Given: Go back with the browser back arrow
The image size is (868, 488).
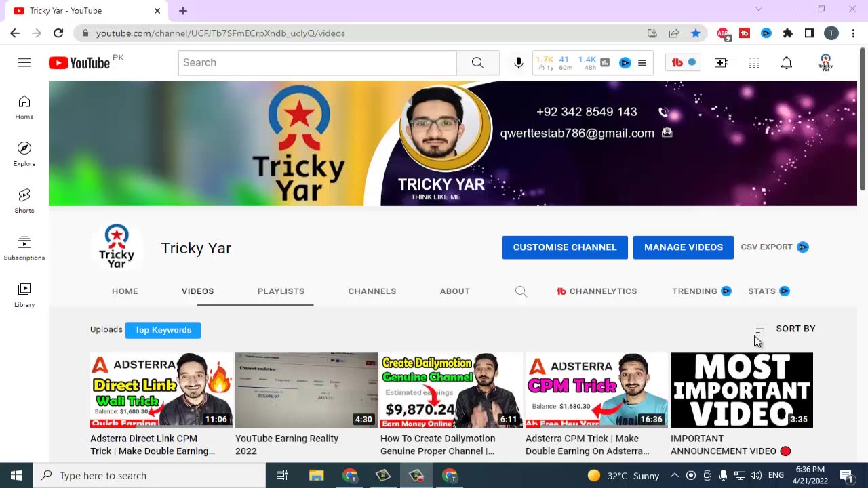Looking at the screenshot, I should (15, 33).
